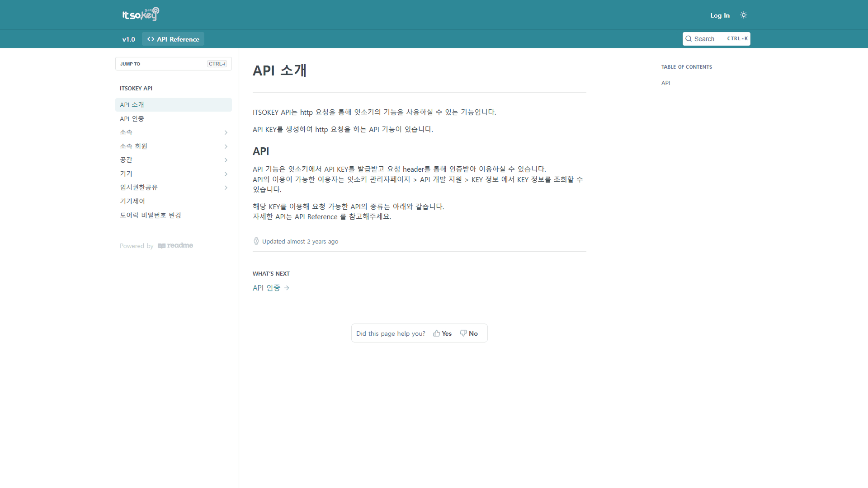Click API in table of contents

click(x=665, y=83)
